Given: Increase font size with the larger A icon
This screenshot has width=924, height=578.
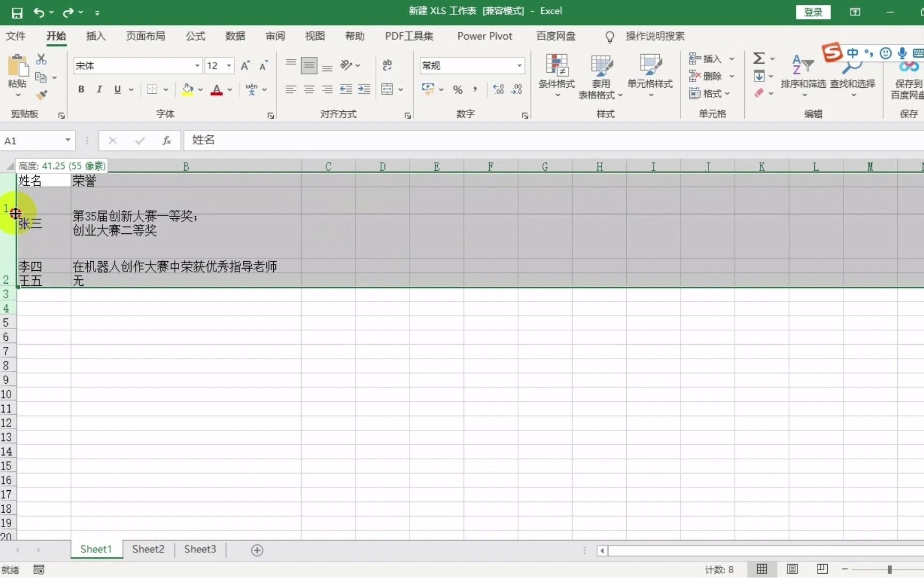Looking at the screenshot, I should click(x=245, y=65).
